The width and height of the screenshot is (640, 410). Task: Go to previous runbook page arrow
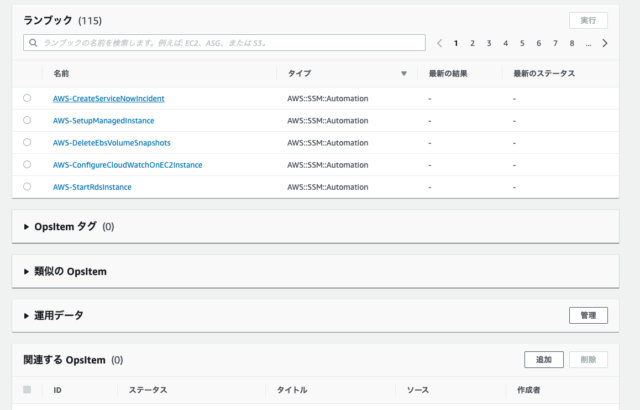pos(440,43)
